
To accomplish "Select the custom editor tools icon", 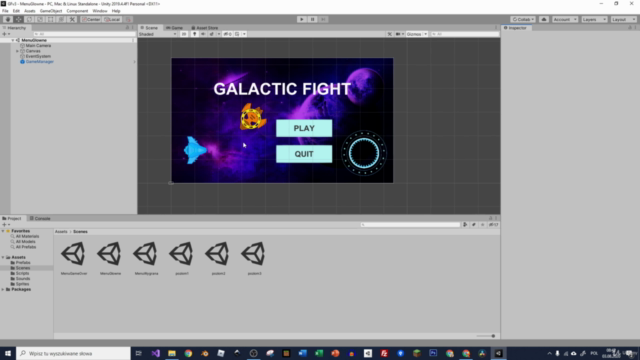I will [x=72, y=19].
